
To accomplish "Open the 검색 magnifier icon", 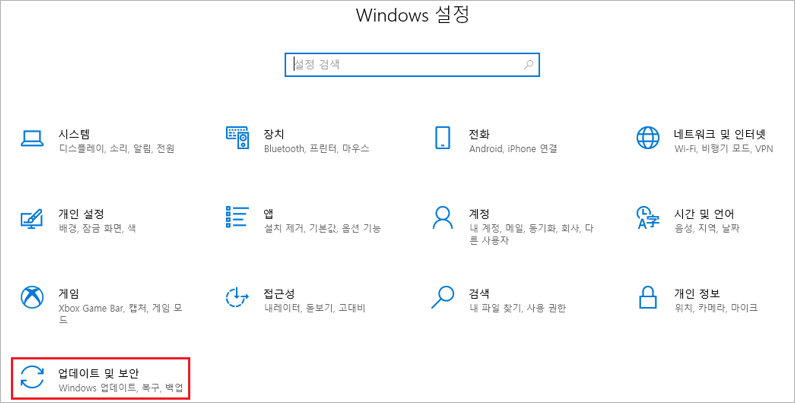I will pyautogui.click(x=443, y=297).
